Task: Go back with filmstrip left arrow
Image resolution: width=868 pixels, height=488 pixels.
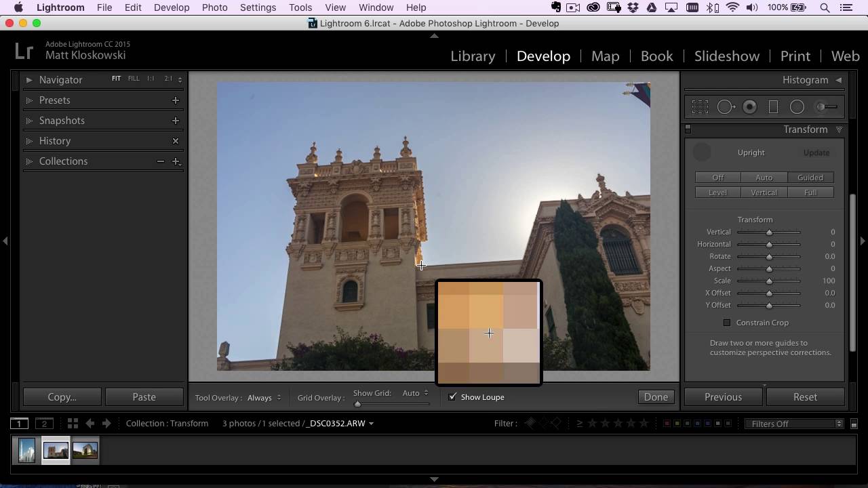Action: pyautogui.click(x=90, y=424)
